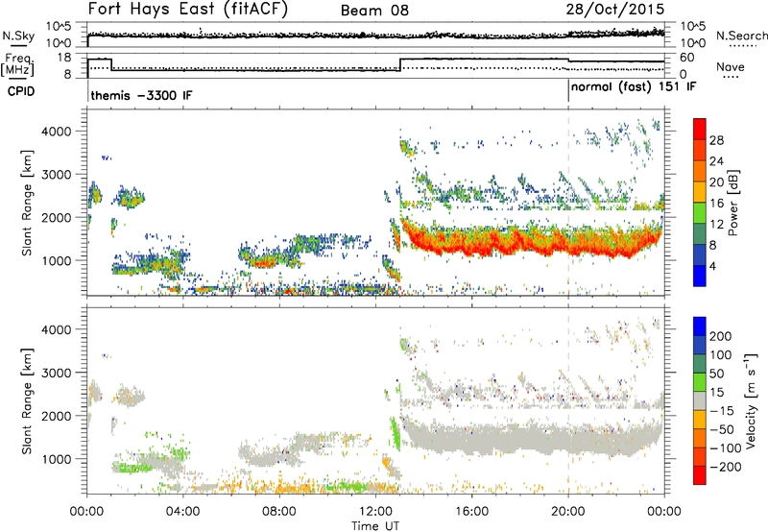Select the '12:00' time tick label
This screenshot has height=532, width=768.
click(x=375, y=512)
